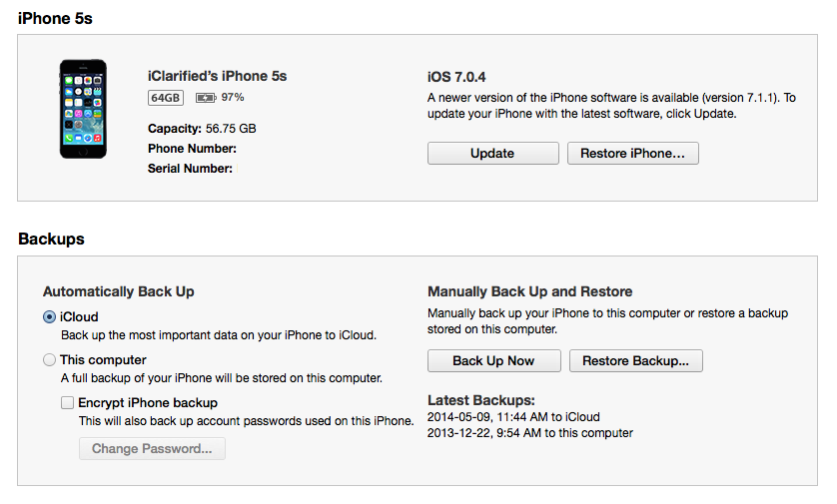
Task: Click the Phone Number label
Action: (192, 149)
